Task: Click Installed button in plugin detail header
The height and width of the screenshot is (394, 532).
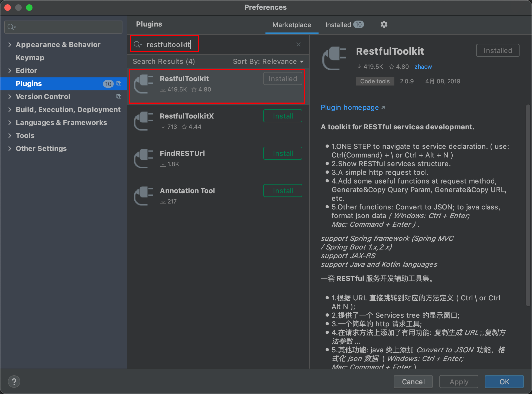Action: coord(498,51)
